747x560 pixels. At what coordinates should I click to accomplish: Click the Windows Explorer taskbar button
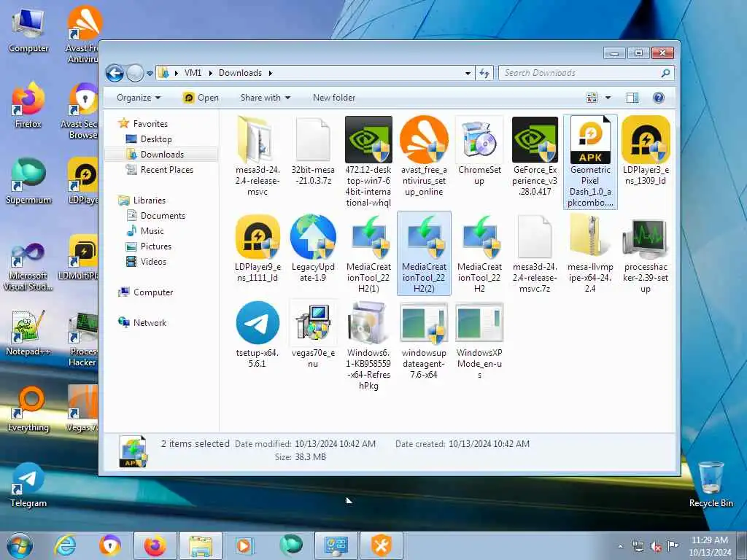201,545
